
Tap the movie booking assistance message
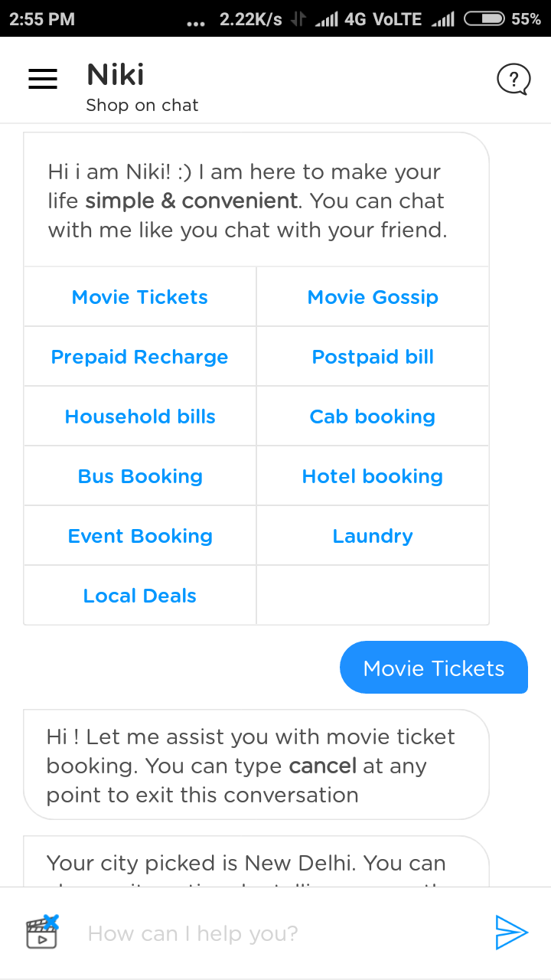tap(256, 766)
